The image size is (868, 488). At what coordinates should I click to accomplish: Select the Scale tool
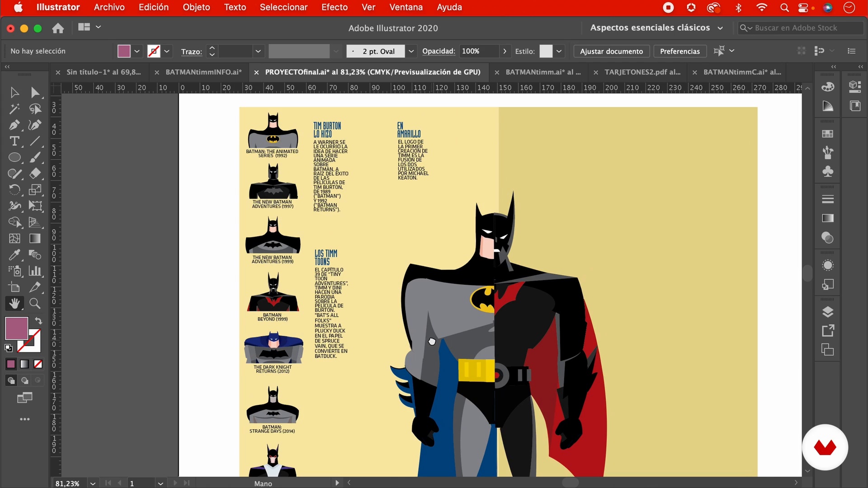pos(35,190)
